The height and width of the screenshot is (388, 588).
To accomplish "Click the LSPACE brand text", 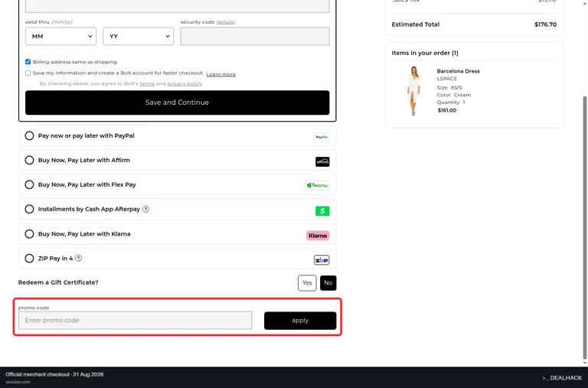I will coord(447,79).
